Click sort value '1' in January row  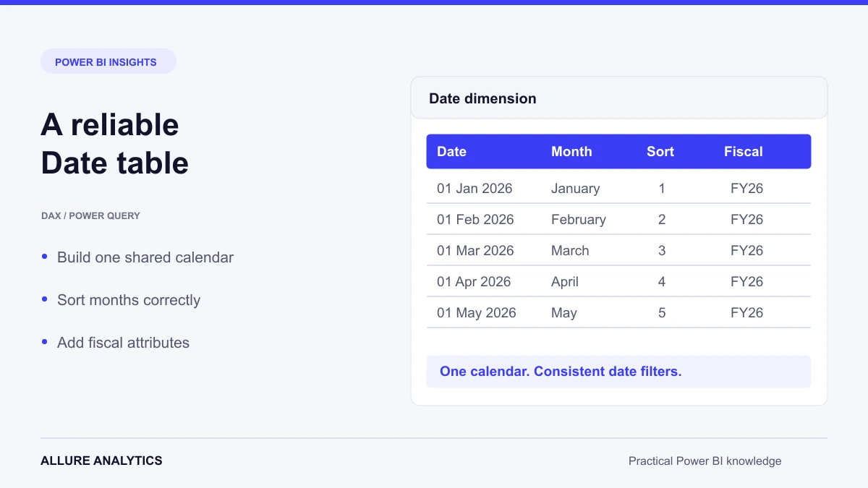[x=662, y=188]
